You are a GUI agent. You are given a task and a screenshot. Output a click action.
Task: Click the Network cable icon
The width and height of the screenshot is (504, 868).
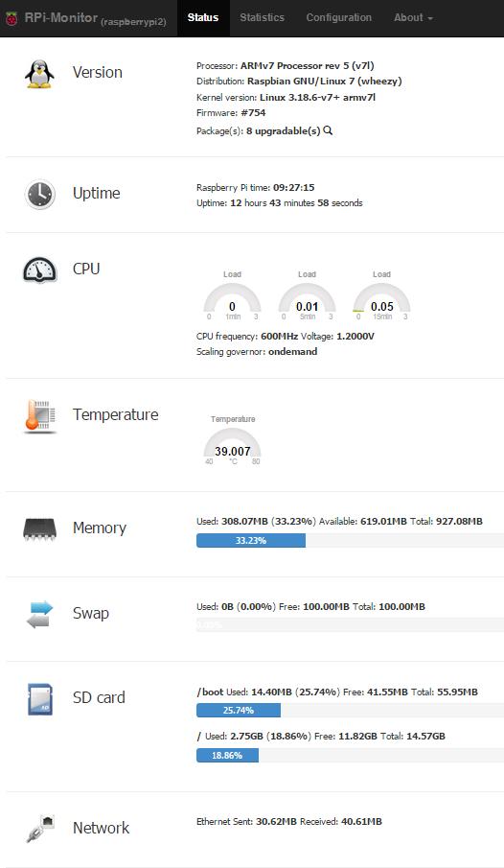coord(40,829)
